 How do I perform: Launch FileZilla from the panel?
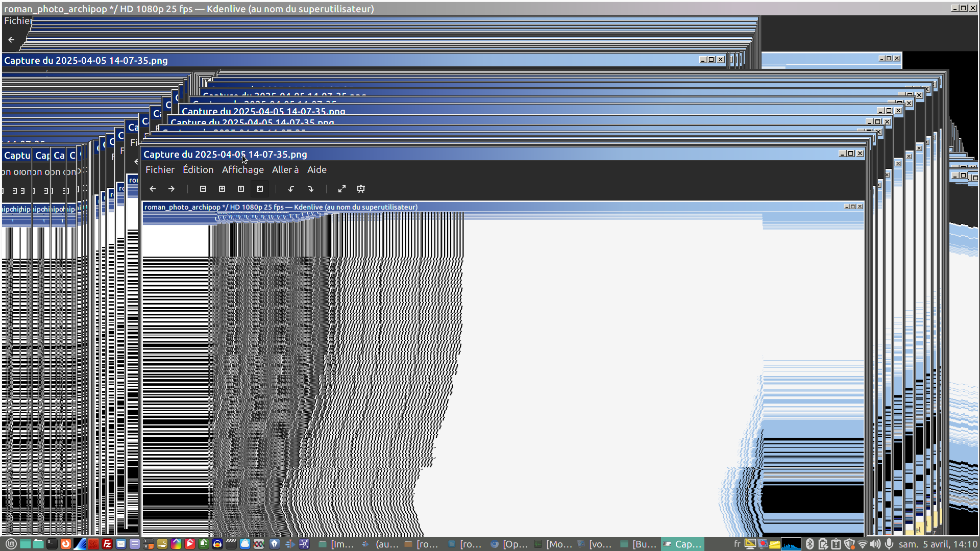(107, 544)
